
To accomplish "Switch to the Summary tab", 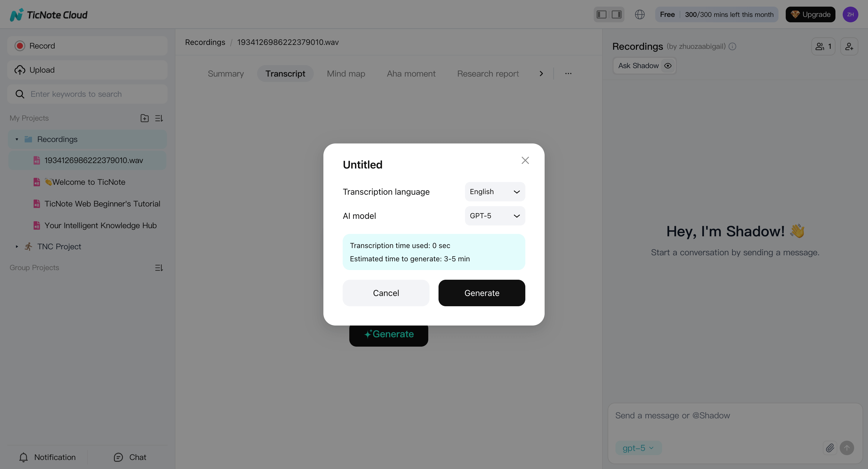I will 225,74.
